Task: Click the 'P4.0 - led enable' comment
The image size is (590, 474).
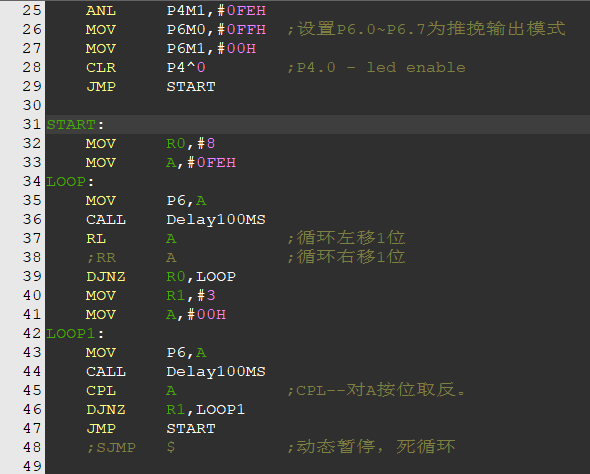Action: click(x=376, y=68)
